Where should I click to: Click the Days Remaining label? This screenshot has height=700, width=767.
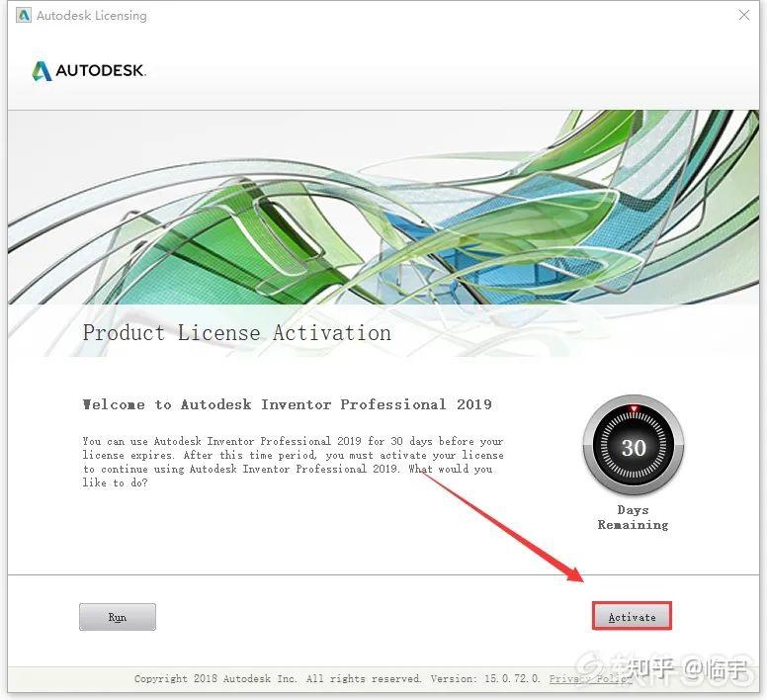pos(633,517)
